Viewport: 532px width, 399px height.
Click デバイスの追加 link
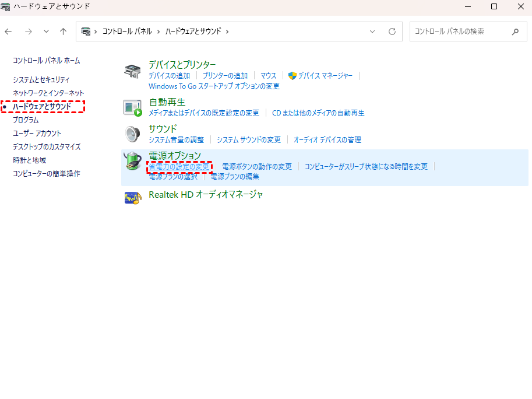(x=170, y=75)
